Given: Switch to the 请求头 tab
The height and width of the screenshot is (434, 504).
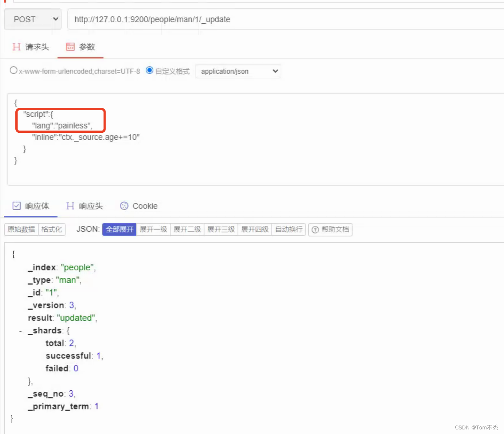Looking at the screenshot, I should (x=31, y=47).
